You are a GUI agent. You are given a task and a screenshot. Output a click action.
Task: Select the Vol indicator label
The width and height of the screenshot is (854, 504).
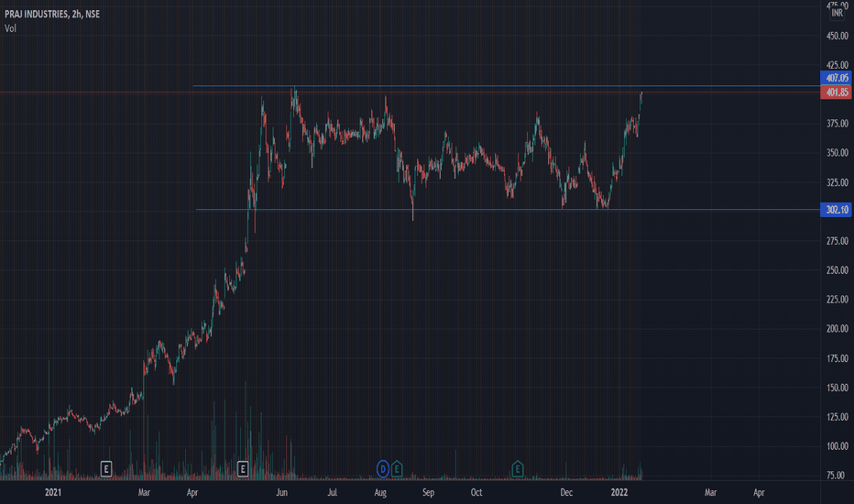(10, 28)
